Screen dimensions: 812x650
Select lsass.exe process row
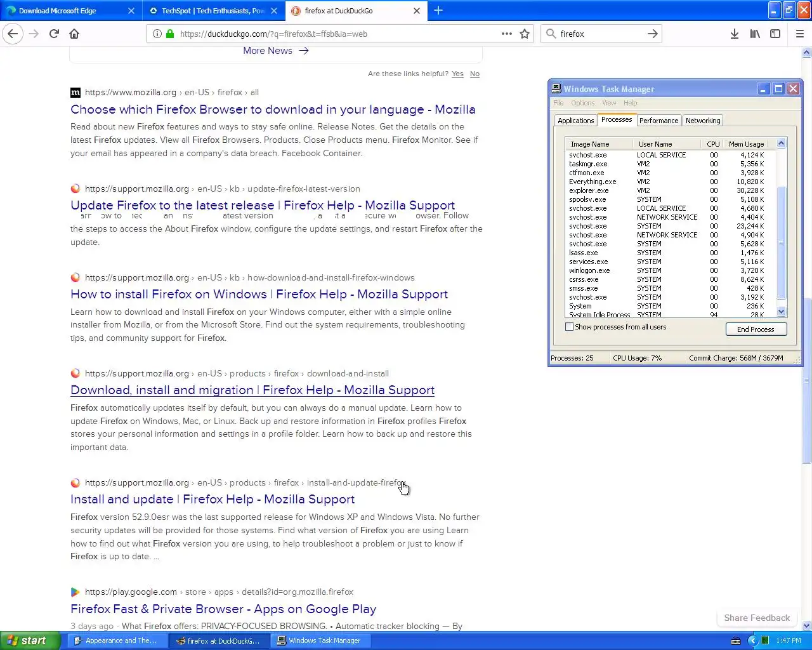click(x=670, y=253)
